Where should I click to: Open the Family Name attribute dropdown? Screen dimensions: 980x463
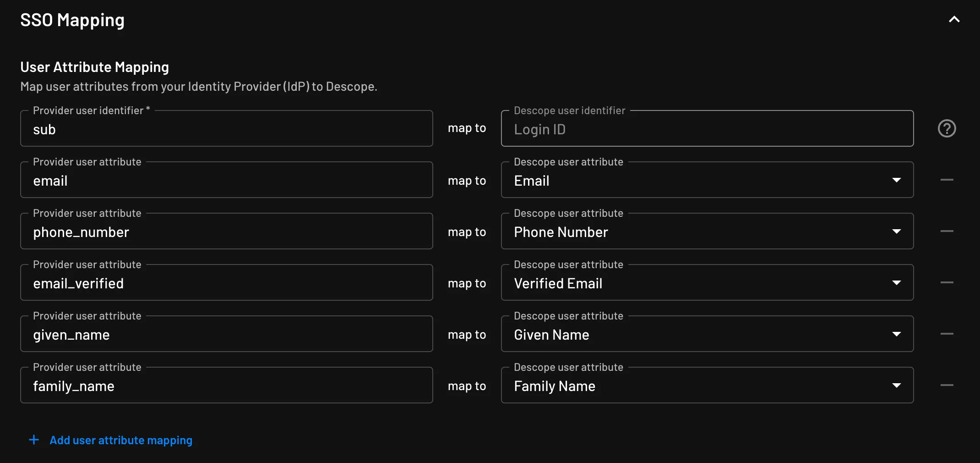[897, 386]
